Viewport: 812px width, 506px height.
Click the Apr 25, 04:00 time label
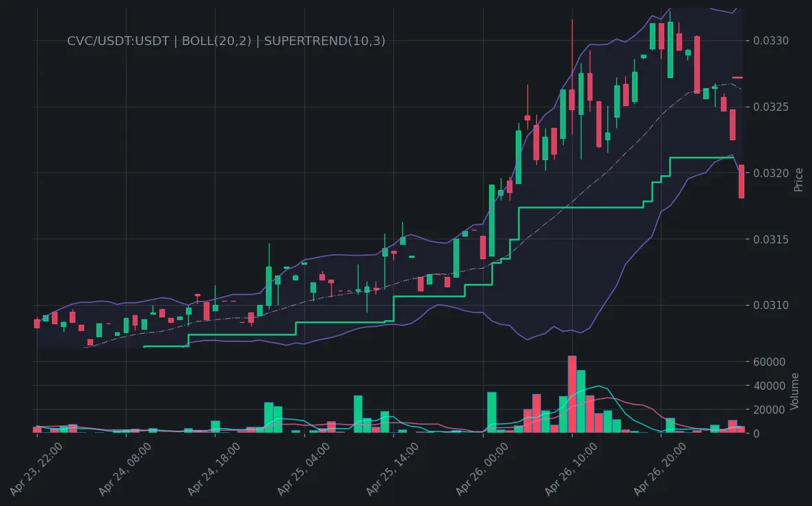[x=304, y=469]
